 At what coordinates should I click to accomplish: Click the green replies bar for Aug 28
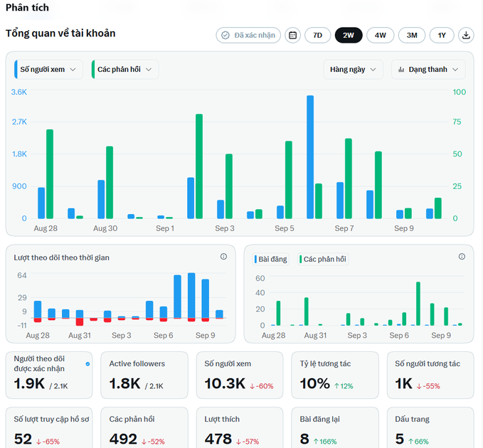[x=50, y=174]
